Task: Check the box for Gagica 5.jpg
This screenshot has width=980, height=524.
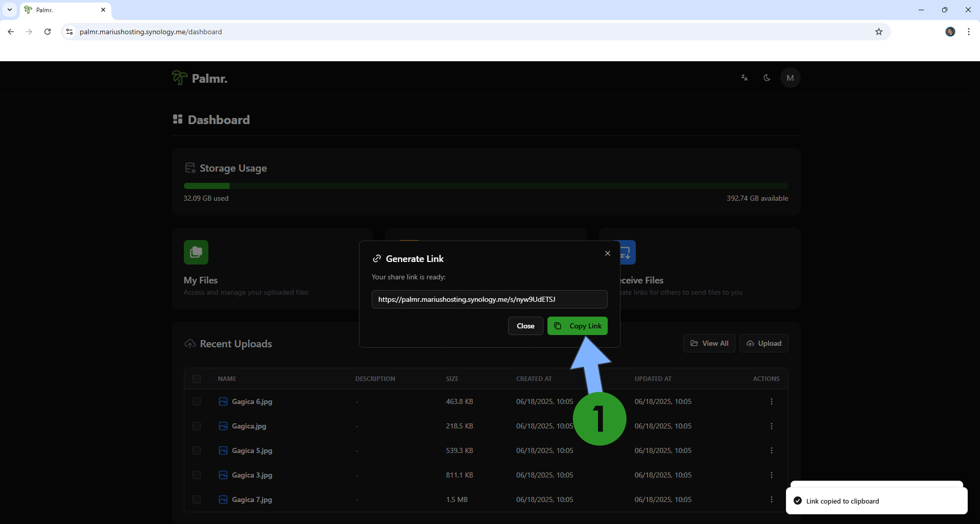Action: [197, 450]
